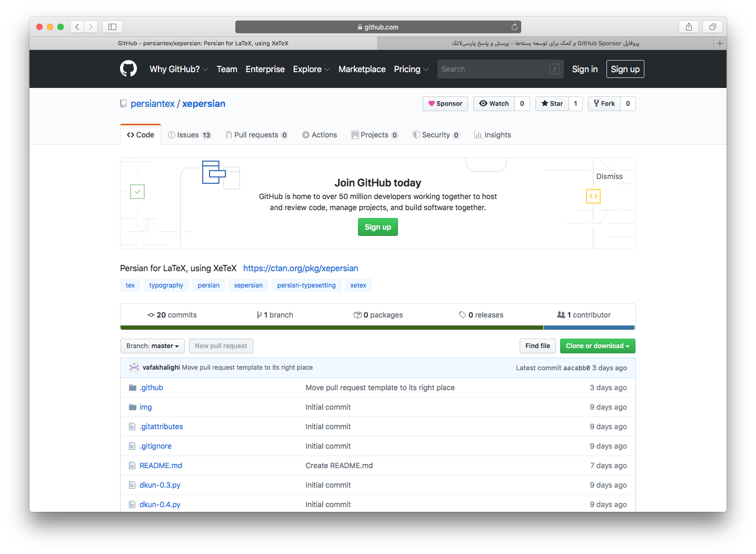
Task: Open the Insights tab
Action: (x=493, y=135)
